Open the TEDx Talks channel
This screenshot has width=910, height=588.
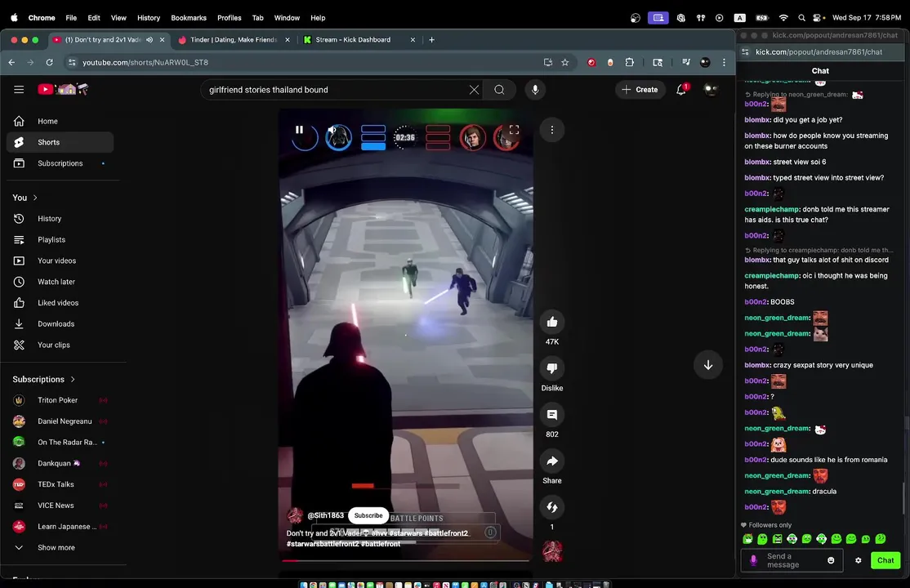click(60, 484)
